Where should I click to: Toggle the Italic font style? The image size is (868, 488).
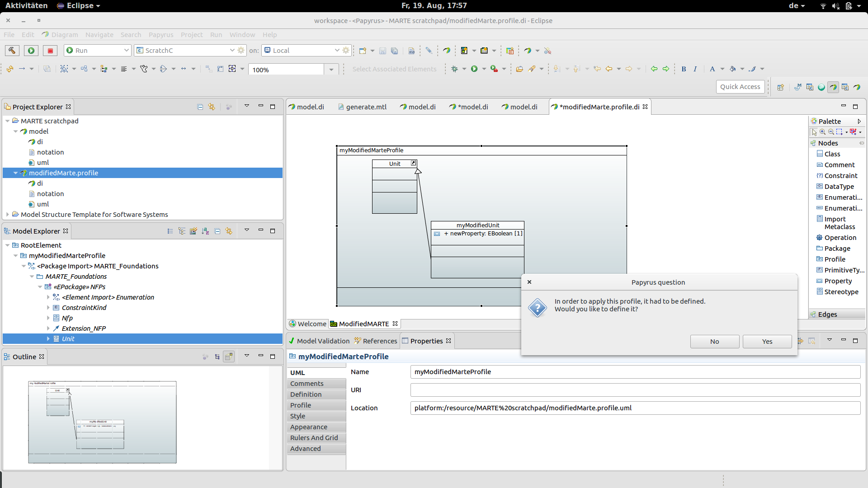tap(695, 69)
